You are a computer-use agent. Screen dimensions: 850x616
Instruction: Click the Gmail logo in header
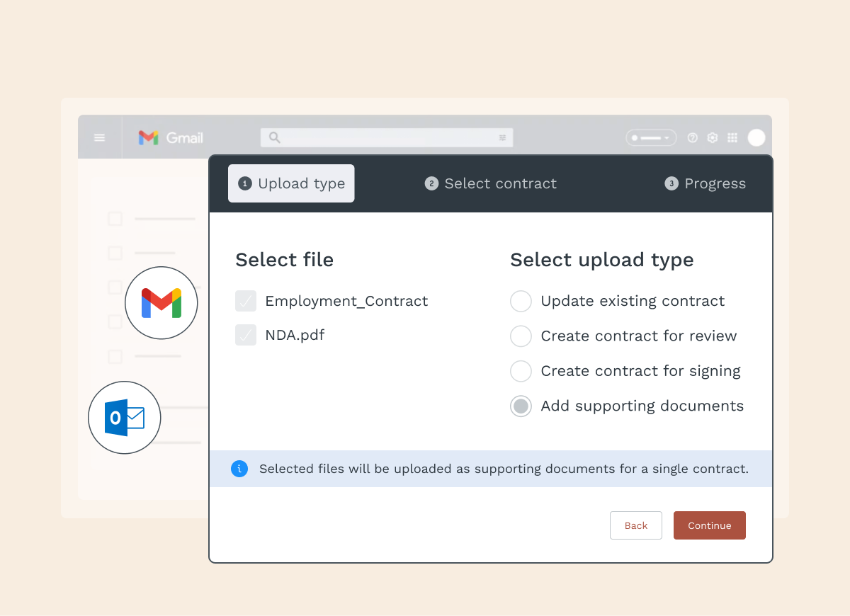[x=171, y=137]
